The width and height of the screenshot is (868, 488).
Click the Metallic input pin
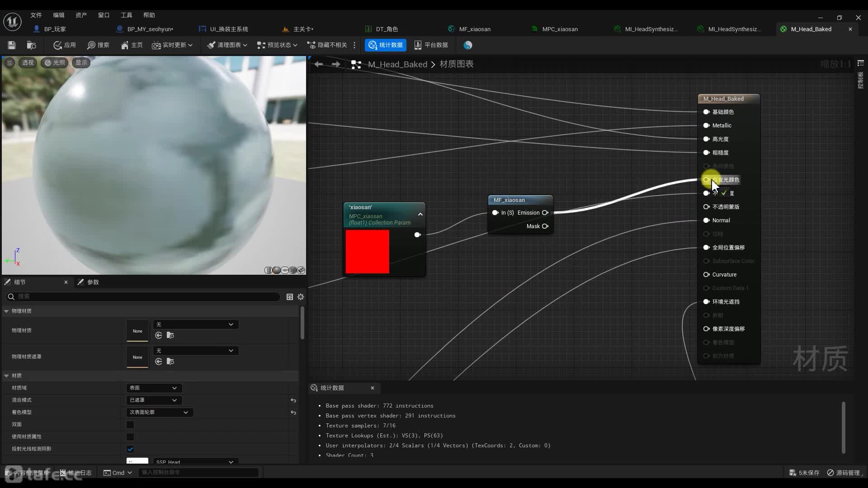[x=706, y=126]
